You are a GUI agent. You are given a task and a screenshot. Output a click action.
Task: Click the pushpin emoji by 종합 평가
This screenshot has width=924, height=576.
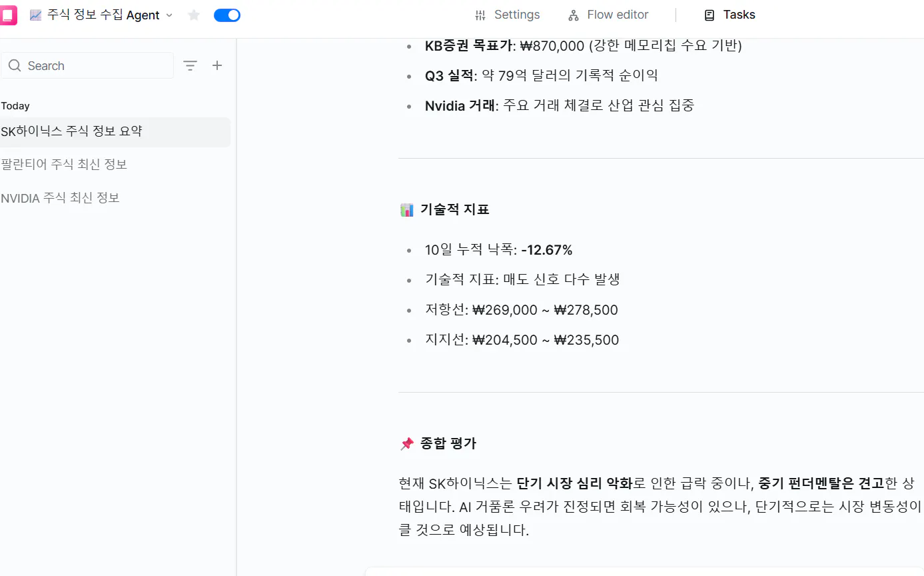pyautogui.click(x=407, y=443)
